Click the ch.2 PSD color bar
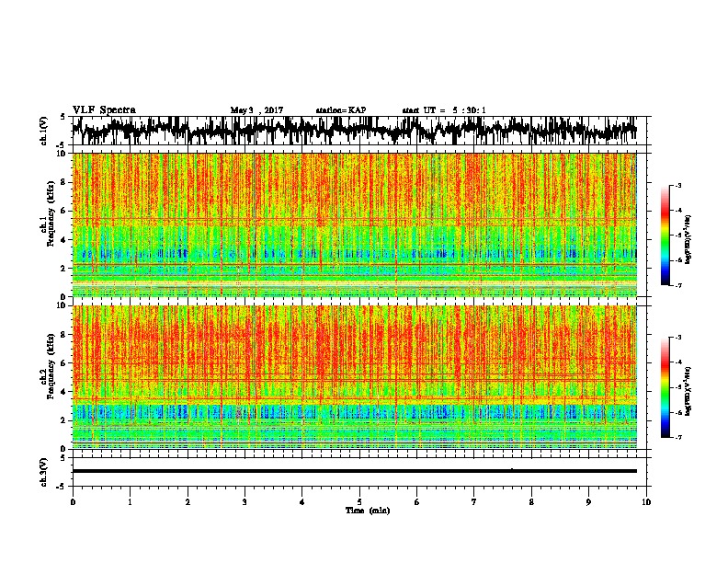This screenshot has height=563, width=728. click(665, 387)
